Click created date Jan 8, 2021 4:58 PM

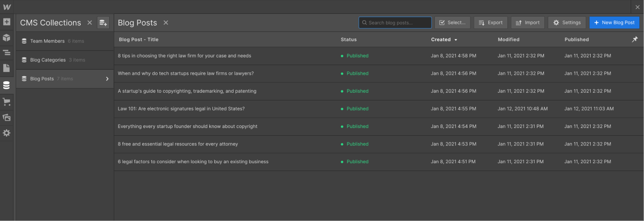454,56
